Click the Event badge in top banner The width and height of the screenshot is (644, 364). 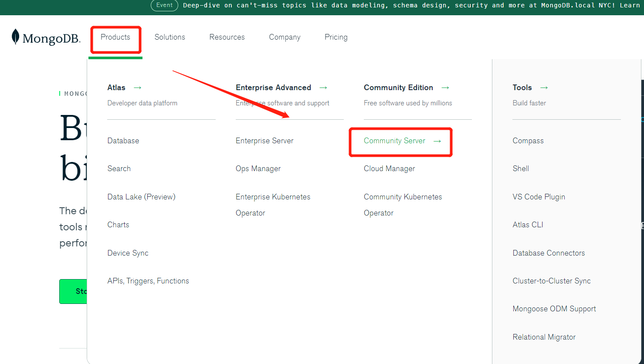tap(164, 5)
